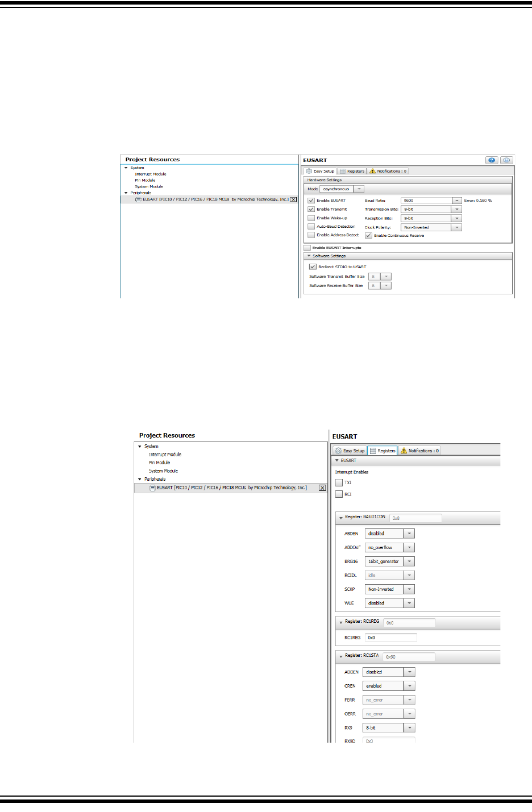Switch to Easy Setup tab in Registers screenshot

pos(350,451)
